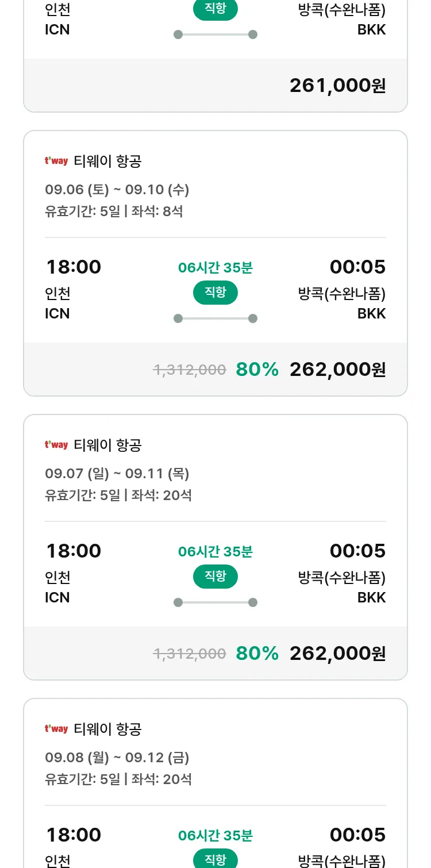Image resolution: width=431 pixels, height=868 pixels.
Task: Click route line on 09.07 flight card
Action: 215,602
